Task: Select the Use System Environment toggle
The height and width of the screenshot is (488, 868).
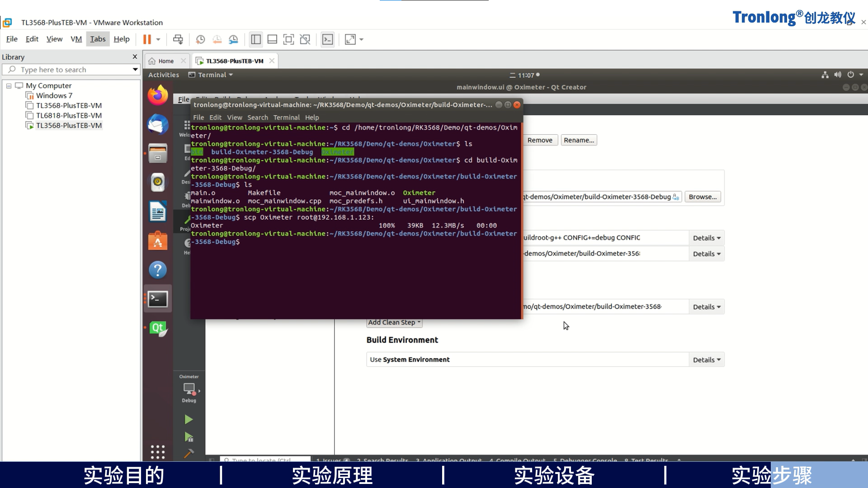Action: point(410,359)
